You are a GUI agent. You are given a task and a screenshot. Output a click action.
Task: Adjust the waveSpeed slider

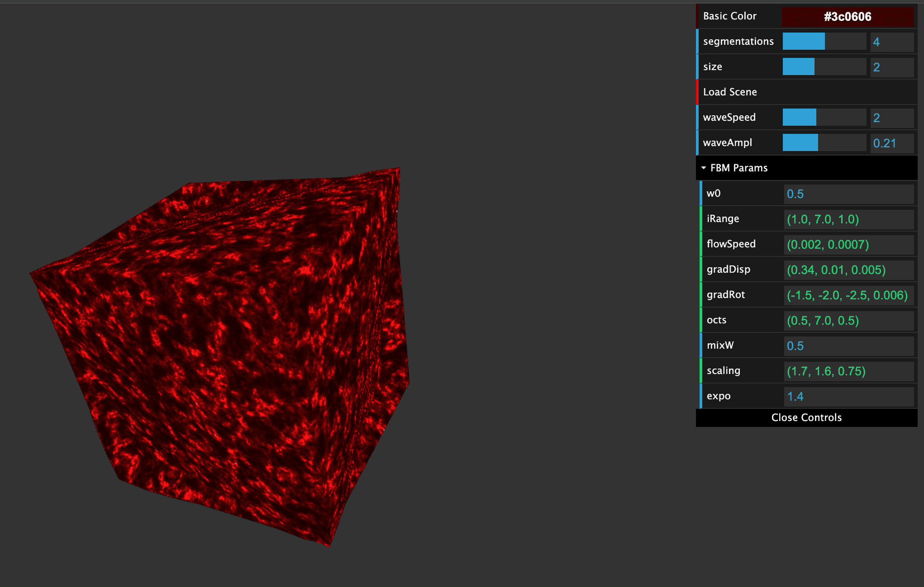[x=824, y=118]
